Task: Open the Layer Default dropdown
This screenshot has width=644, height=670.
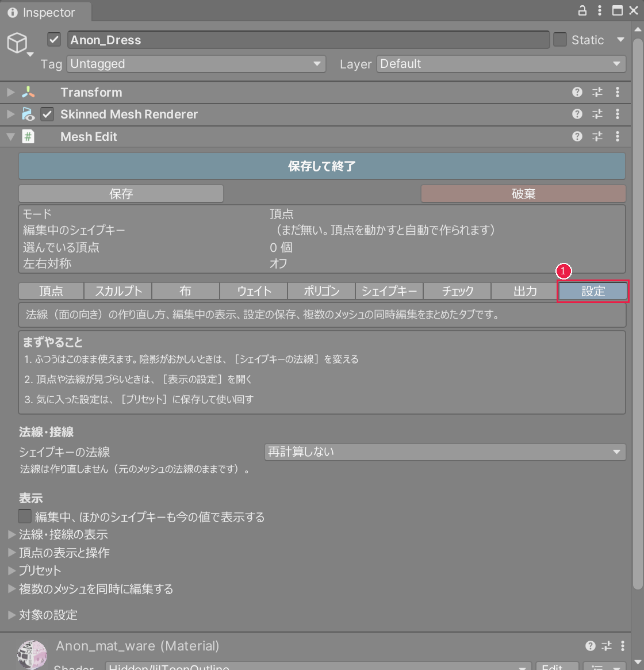Action: pyautogui.click(x=501, y=64)
